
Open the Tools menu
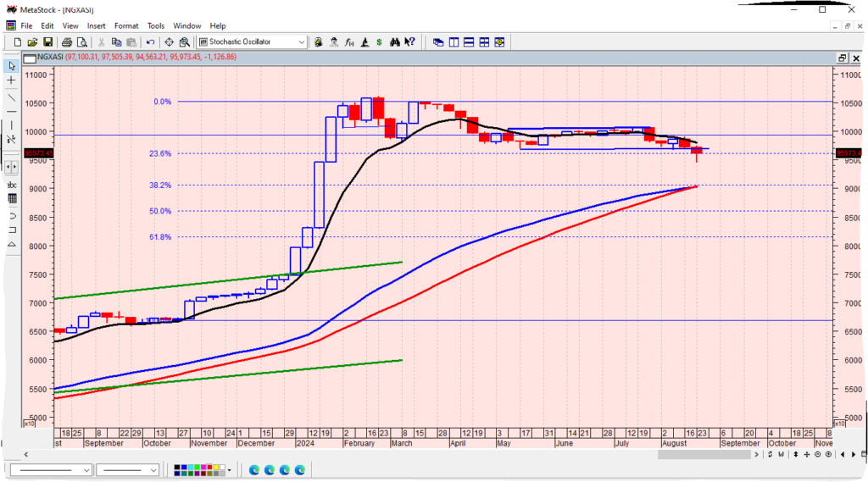click(156, 26)
